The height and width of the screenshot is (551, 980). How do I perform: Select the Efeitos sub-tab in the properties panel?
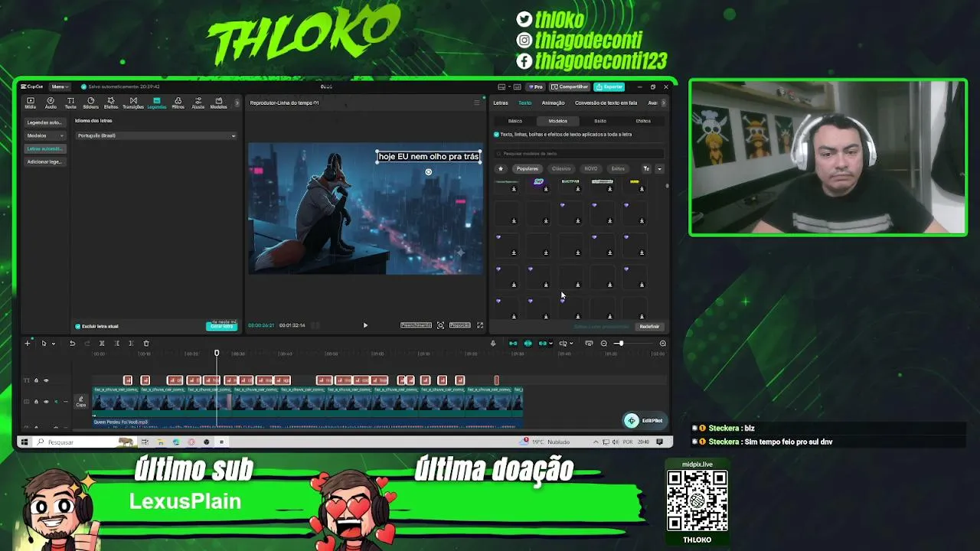point(643,121)
